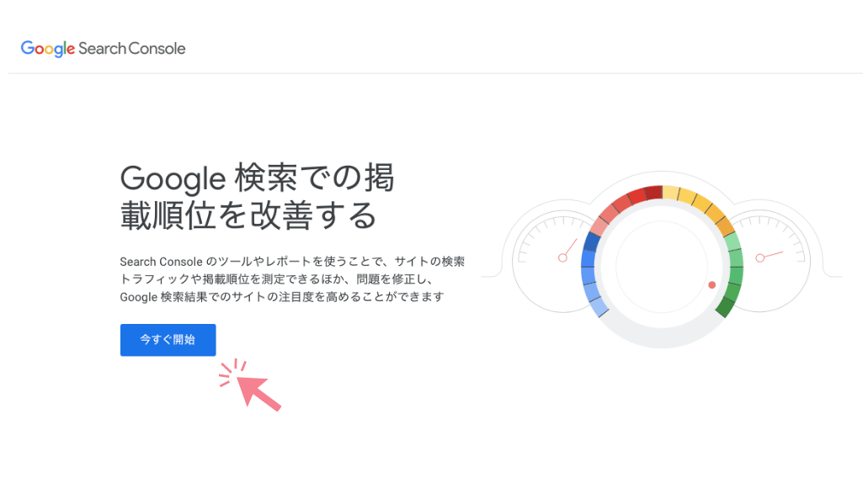Click the medium green segment on the gauge's right
Viewport: 863px width, 504px height.
coord(735,275)
